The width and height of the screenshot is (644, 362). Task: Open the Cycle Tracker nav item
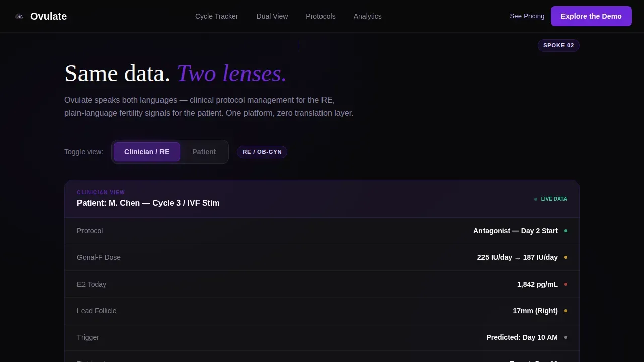point(217,16)
